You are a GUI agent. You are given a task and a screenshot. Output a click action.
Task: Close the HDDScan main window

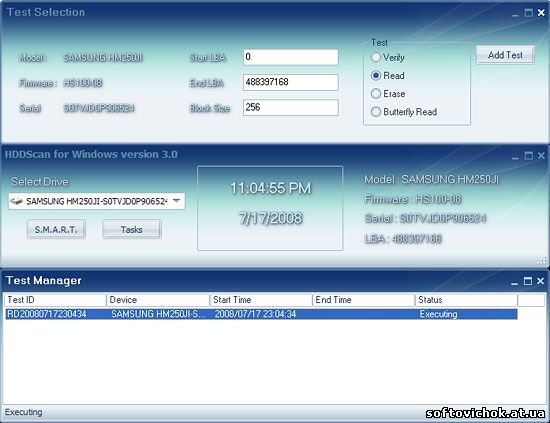coord(541,156)
